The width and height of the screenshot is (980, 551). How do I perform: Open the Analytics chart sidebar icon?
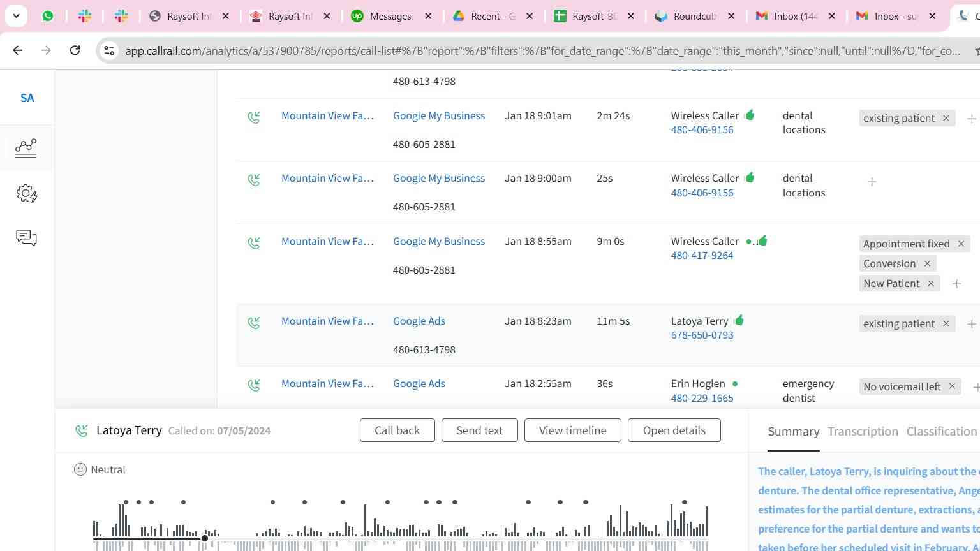point(26,148)
